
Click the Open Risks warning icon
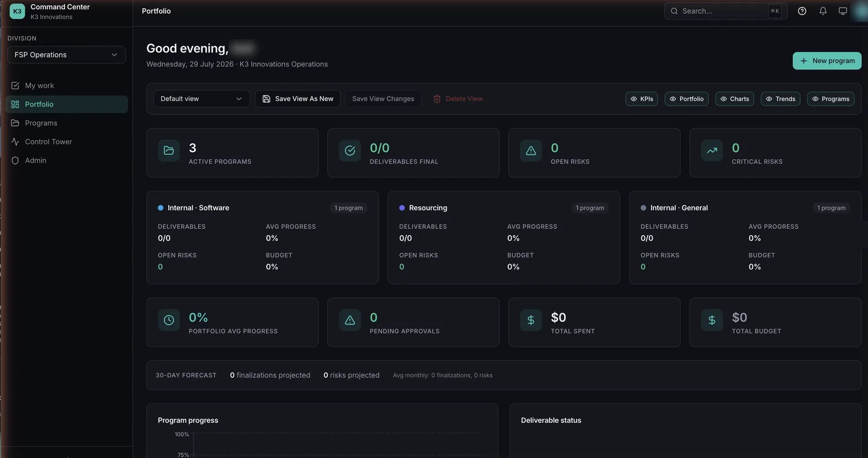[x=531, y=151]
